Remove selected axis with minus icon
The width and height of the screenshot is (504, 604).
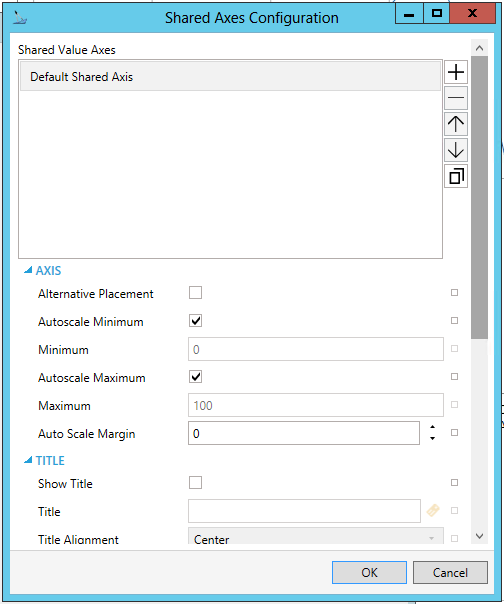(x=456, y=98)
